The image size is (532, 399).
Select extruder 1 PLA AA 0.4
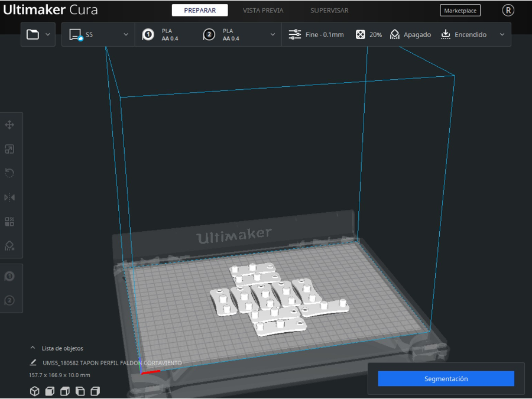pyautogui.click(x=160, y=35)
